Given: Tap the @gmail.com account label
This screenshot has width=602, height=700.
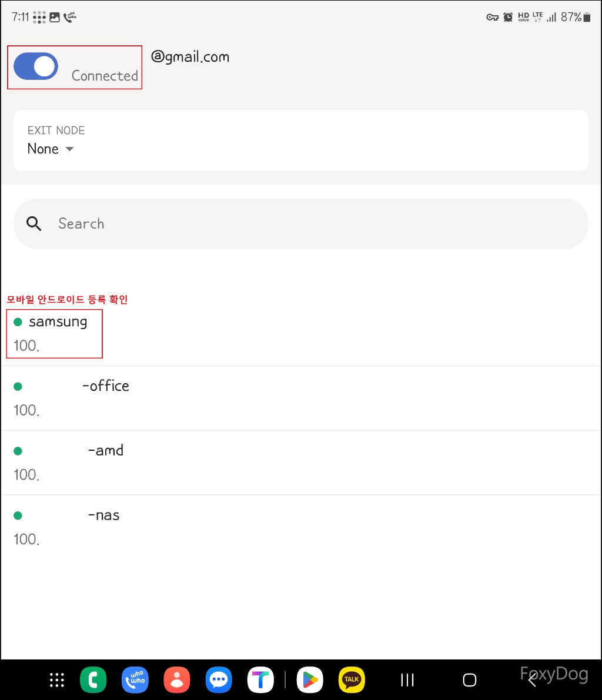Looking at the screenshot, I should (190, 56).
